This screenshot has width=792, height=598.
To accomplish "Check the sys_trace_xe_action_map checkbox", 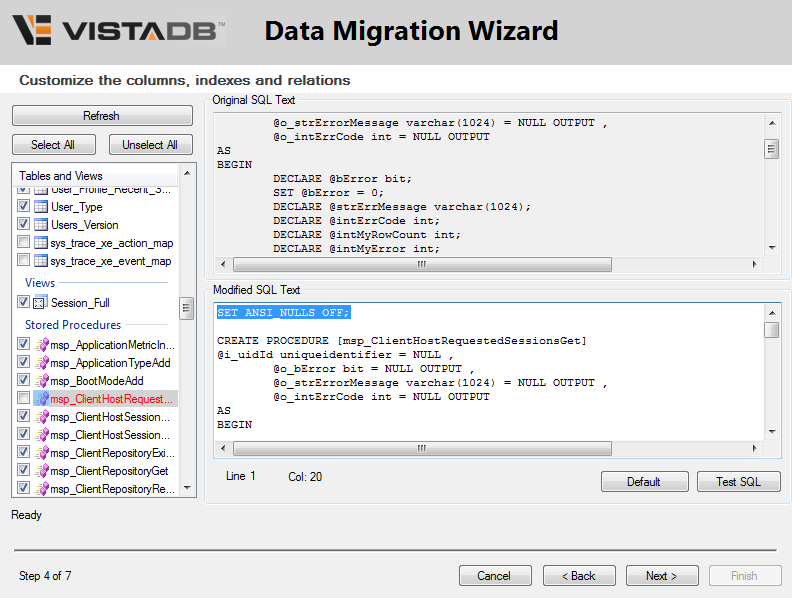I will [x=23, y=242].
